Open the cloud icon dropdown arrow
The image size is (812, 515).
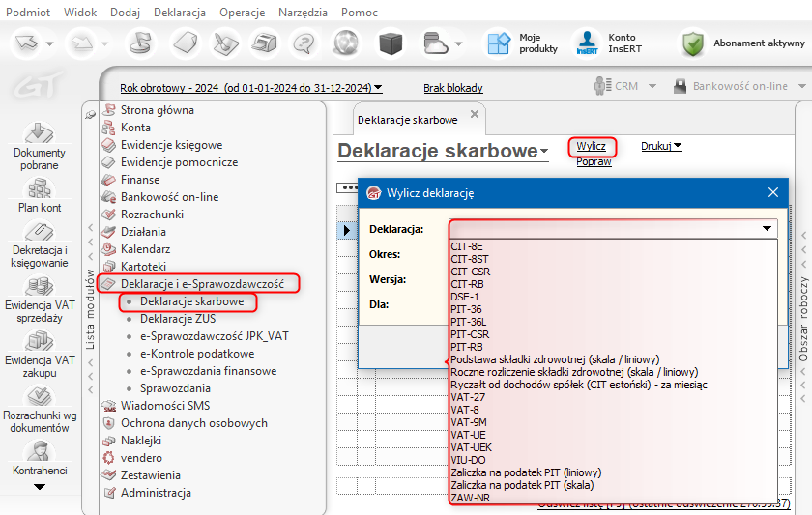458,44
